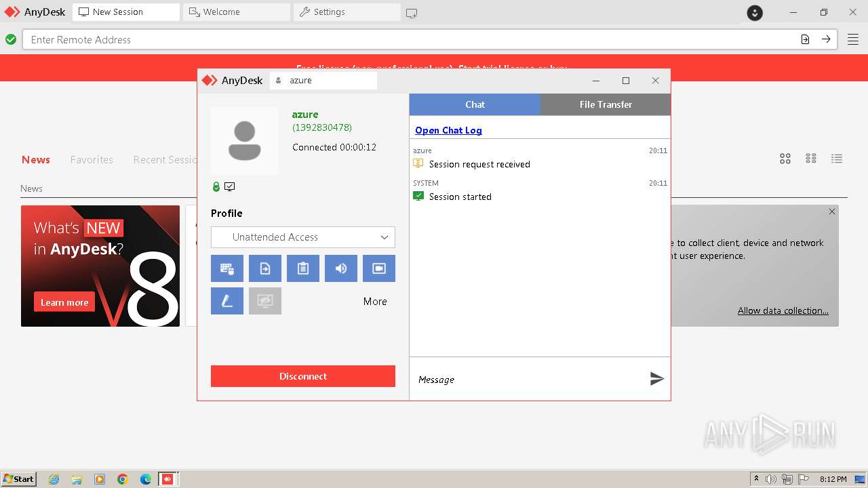Switch to large tiles view

785,159
